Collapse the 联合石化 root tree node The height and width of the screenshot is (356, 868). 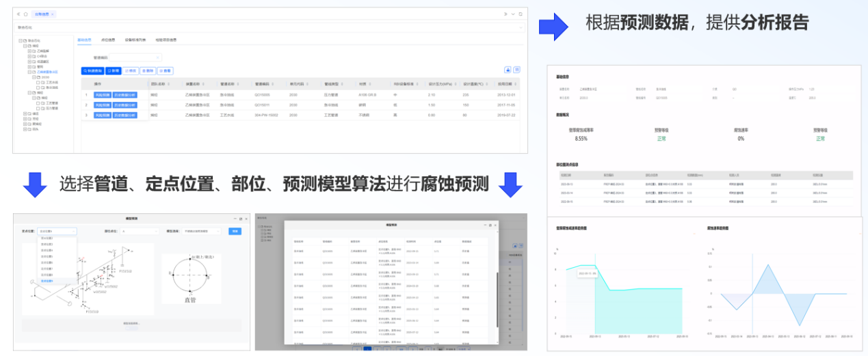click(x=21, y=41)
